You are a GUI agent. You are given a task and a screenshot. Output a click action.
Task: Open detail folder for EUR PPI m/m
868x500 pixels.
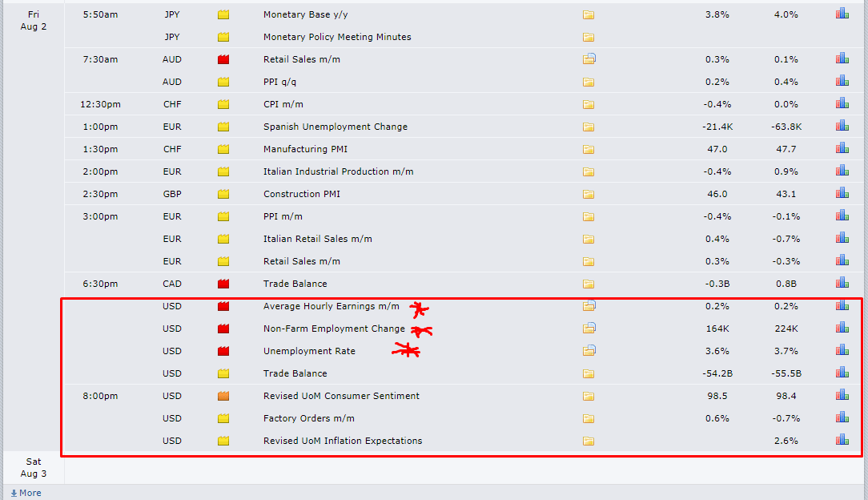pyautogui.click(x=589, y=216)
